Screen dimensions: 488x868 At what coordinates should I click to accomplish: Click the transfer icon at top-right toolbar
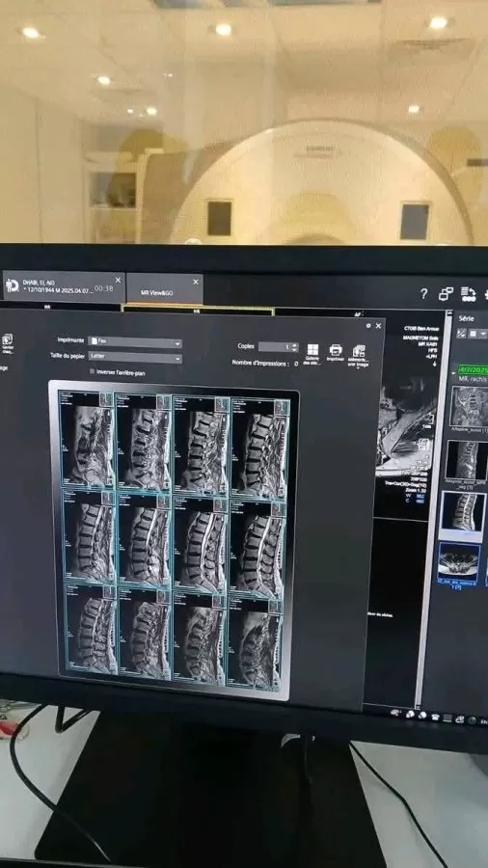(x=469, y=294)
